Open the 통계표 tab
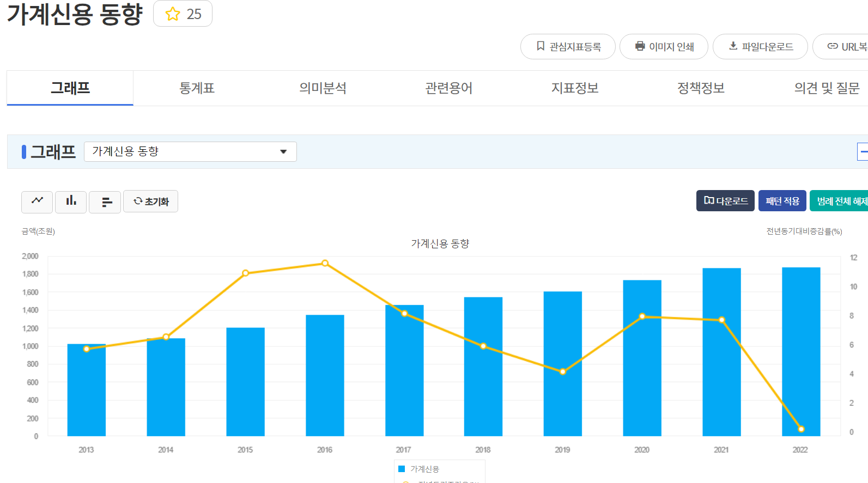Image resolution: width=868 pixels, height=483 pixels. point(197,88)
